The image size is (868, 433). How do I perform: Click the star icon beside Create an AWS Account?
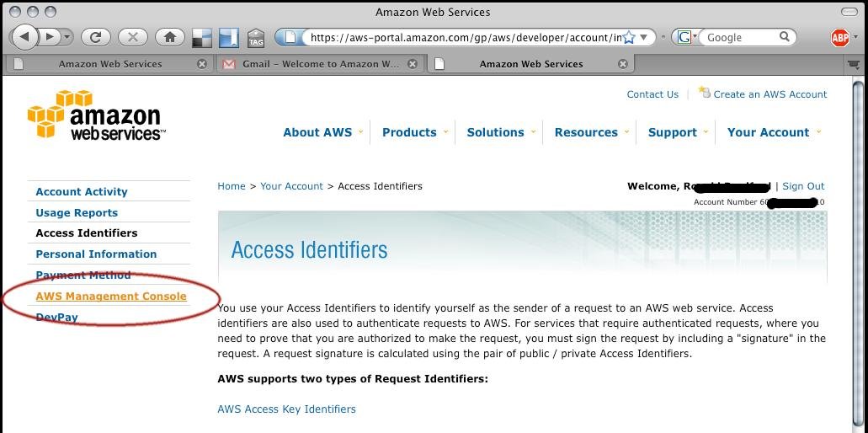(x=704, y=92)
